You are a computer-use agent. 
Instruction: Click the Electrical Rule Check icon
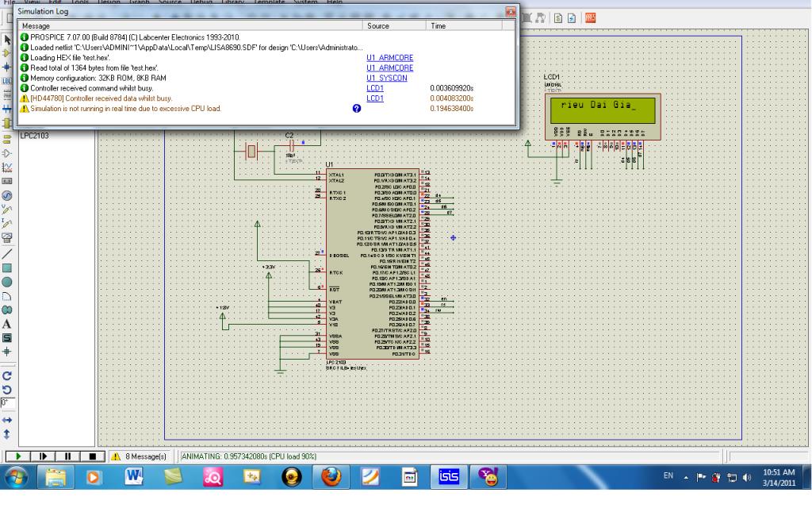point(571,17)
